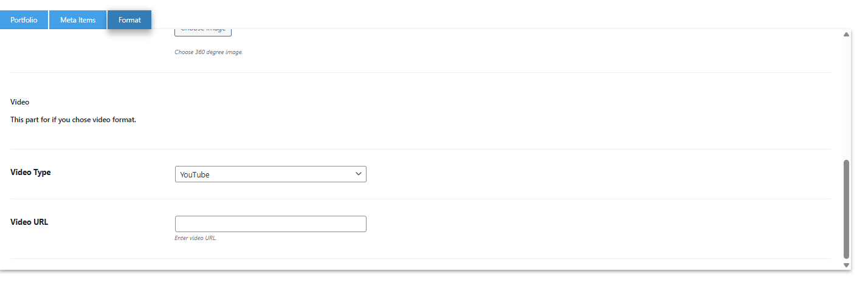This screenshot has height=285, width=868.
Task: Select the Format tab
Action: [x=129, y=20]
